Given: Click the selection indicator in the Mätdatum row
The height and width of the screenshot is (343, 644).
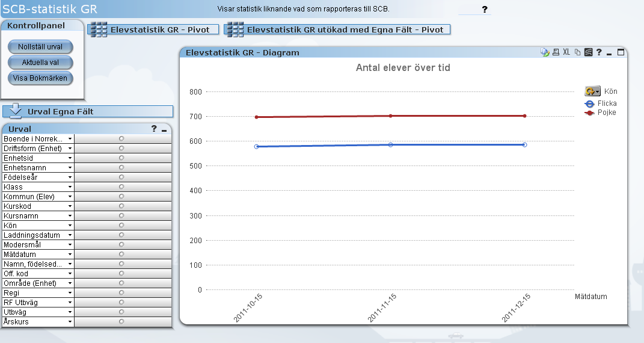Looking at the screenshot, I should [x=121, y=255].
